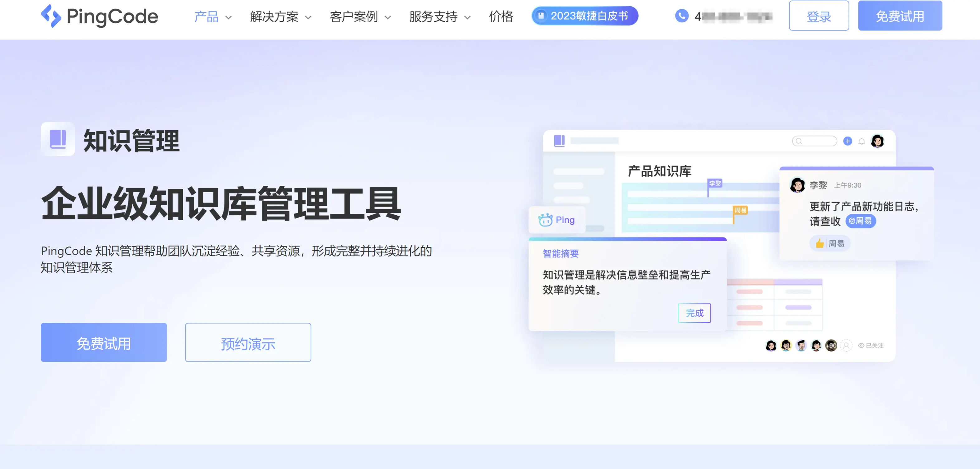Click the orange 周易 cursor tag
Viewport: 980px width, 469px height.
point(740,210)
